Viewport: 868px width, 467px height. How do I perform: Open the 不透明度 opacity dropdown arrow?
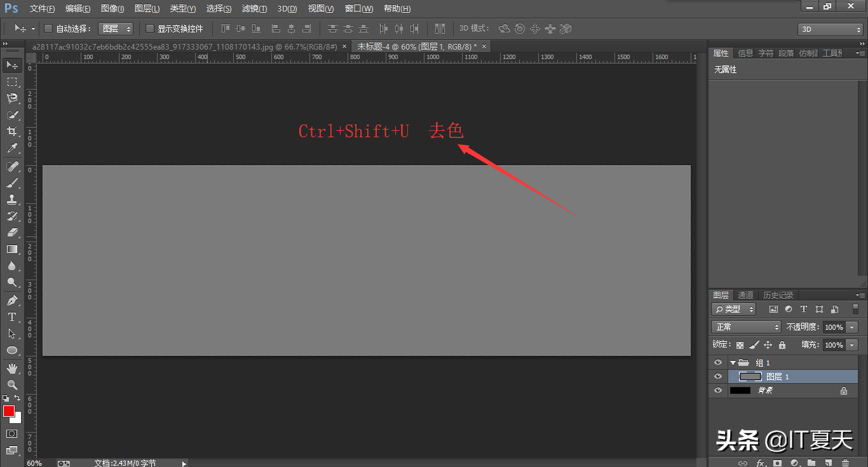(852, 327)
